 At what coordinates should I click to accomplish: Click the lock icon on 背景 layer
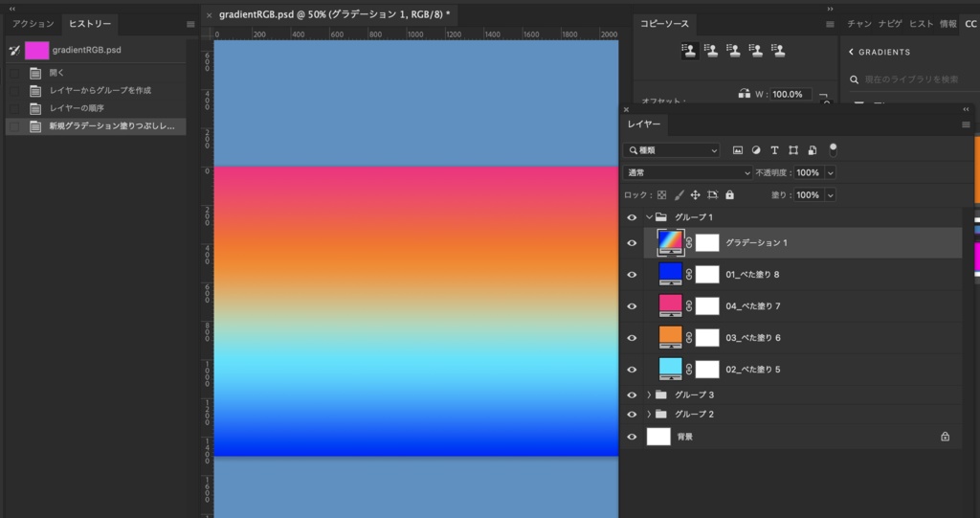pyautogui.click(x=945, y=436)
